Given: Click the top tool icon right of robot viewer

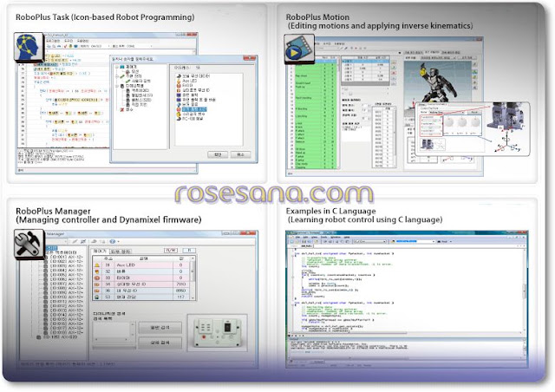Looking at the screenshot, I should tap(474, 64).
